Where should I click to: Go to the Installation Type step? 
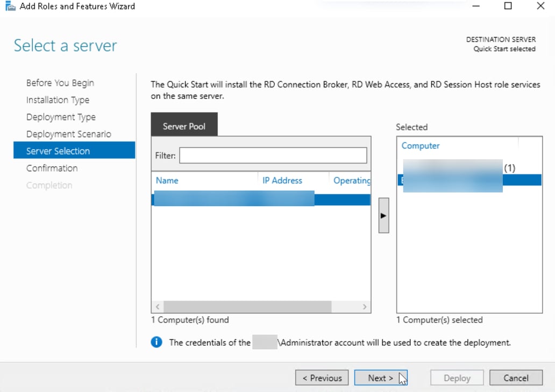[x=58, y=100]
